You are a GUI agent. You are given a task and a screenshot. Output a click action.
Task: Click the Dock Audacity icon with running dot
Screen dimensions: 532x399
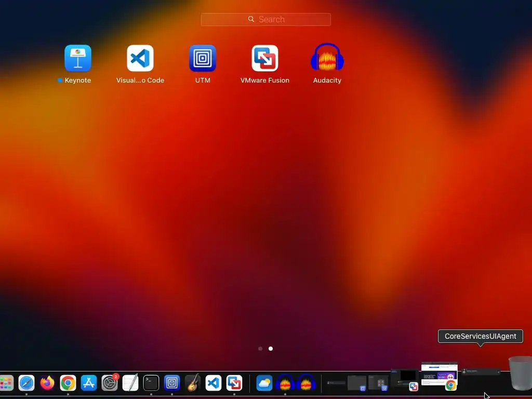pos(285,382)
